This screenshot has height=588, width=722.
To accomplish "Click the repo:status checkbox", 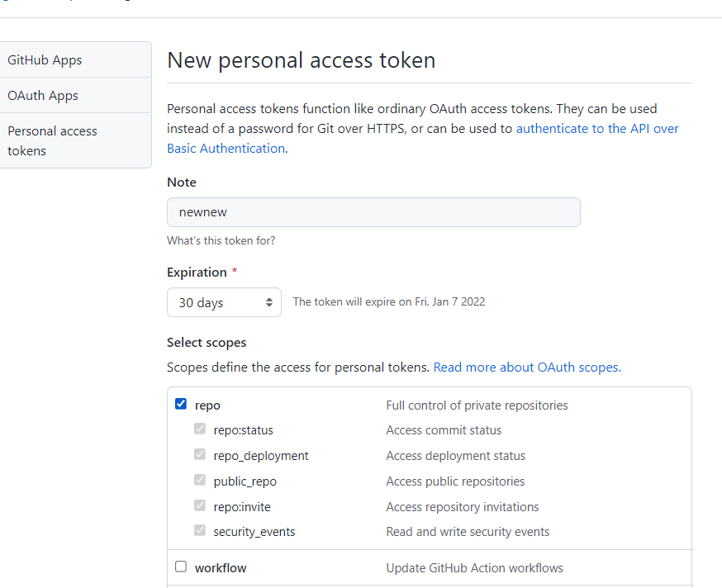I will pos(199,429).
